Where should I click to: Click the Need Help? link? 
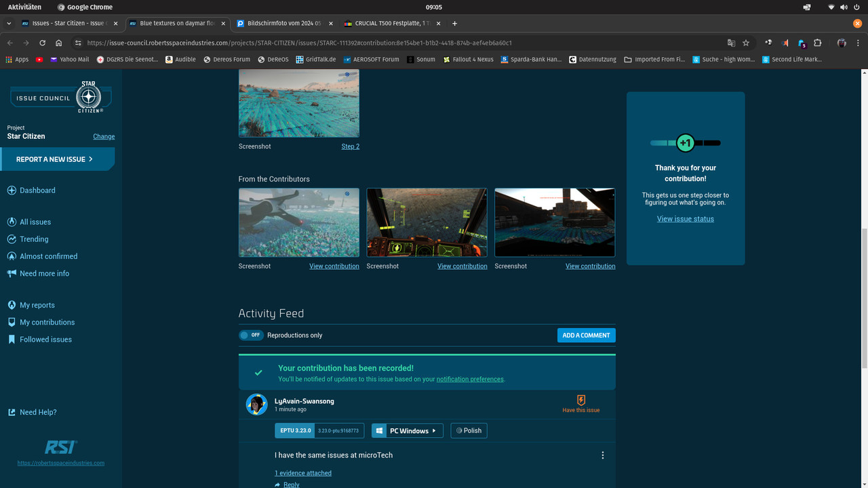tap(32, 412)
